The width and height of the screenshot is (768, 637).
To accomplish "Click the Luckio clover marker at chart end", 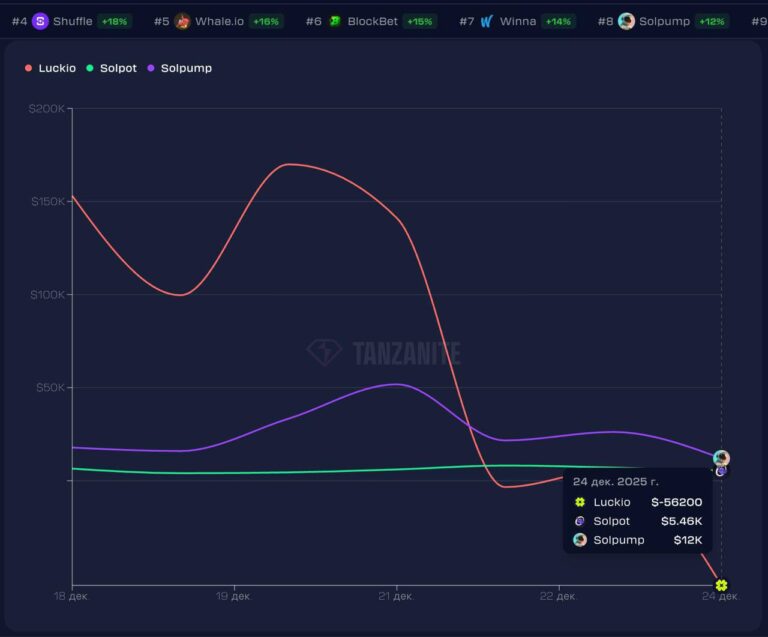I will pyautogui.click(x=721, y=585).
